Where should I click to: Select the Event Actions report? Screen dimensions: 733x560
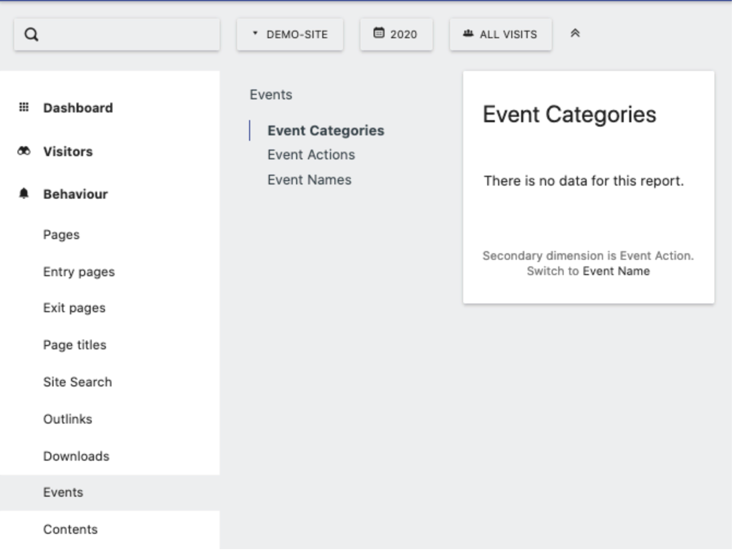(x=311, y=155)
